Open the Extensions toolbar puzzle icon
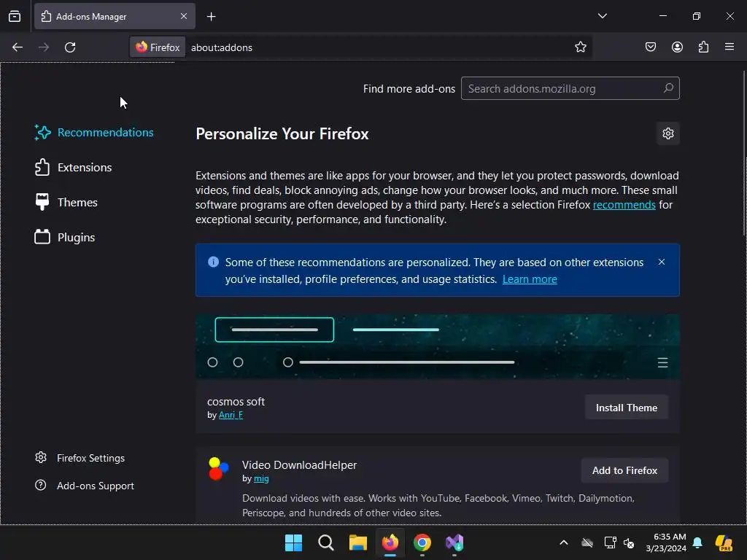Image resolution: width=747 pixels, height=560 pixels. click(703, 47)
